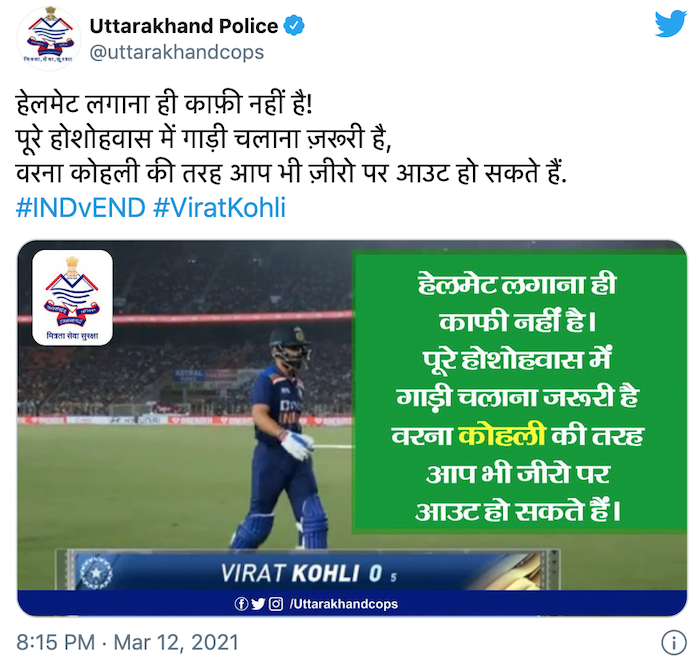Open the #ViratKohli hashtag
The width and height of the screenshot is (700, 667).
pyautogui.click(x=219, y=208)
